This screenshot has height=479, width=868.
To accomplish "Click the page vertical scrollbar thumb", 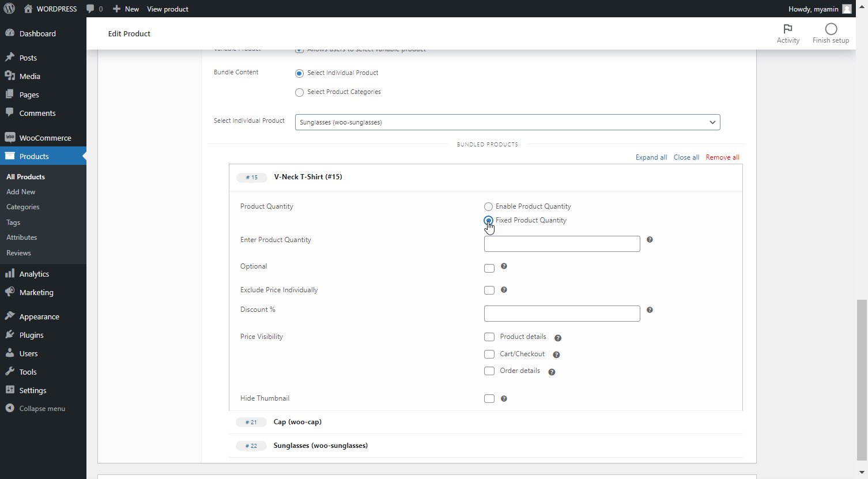I will [862, 380].
